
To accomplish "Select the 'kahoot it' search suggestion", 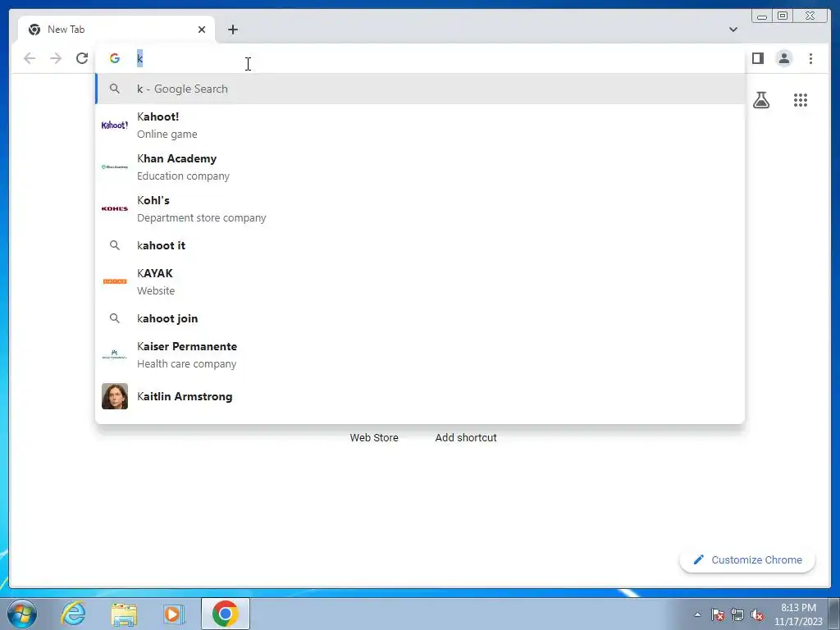I will [420, 245].
